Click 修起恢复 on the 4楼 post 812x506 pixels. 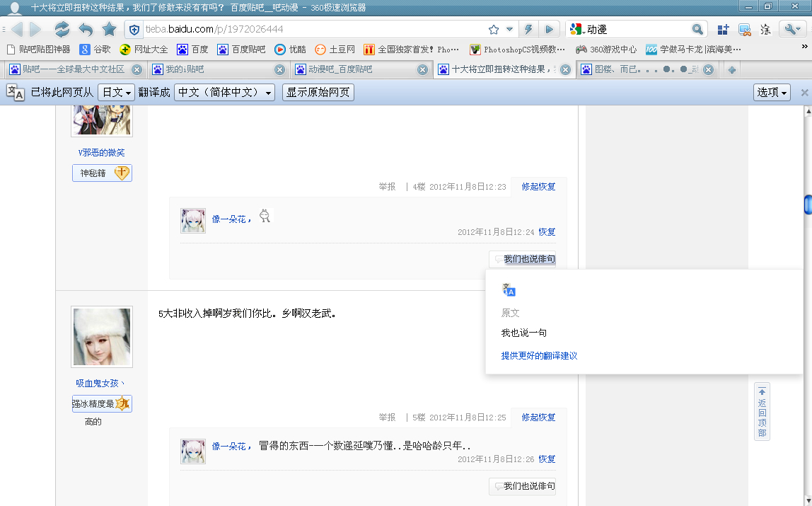pyautogui.click(x=538, y=186)
